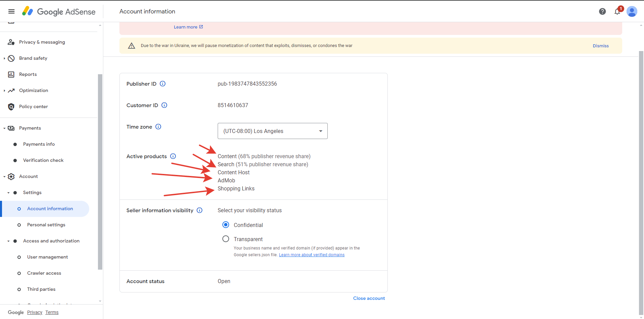This screenshot has height=319, width=644.
Task: Click the external-link icon beside Learn more
Action: [201, 27]
